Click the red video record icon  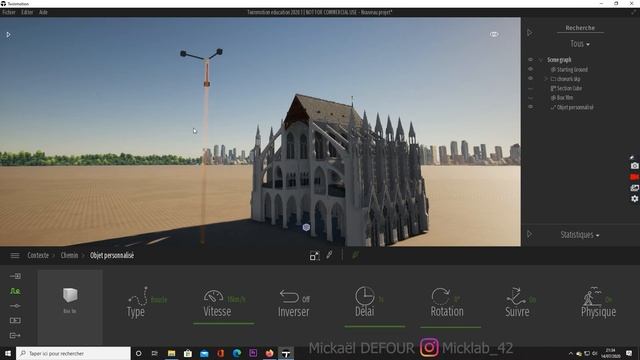pos(634,177)
